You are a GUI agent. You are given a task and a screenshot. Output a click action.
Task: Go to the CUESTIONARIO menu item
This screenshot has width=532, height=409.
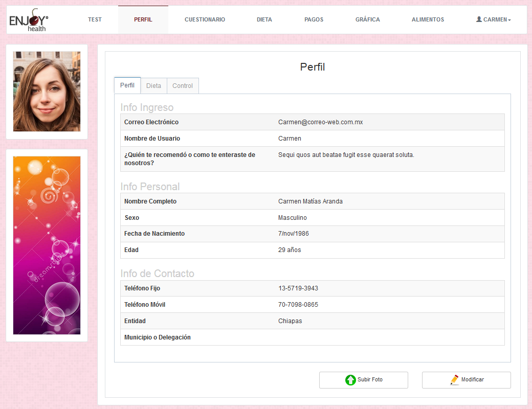(205, 20)
